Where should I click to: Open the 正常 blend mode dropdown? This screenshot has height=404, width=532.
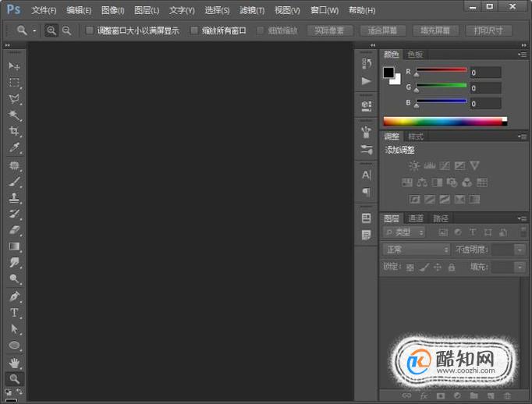(417, 250)
